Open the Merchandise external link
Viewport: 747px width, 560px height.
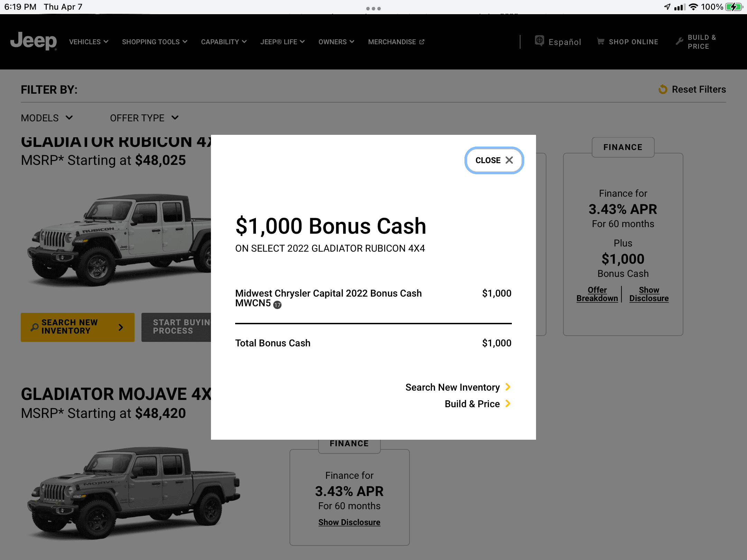point(396,42)
